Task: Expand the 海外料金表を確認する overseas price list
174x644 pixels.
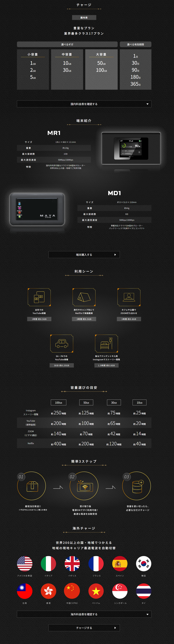Action: coord(84,614)
